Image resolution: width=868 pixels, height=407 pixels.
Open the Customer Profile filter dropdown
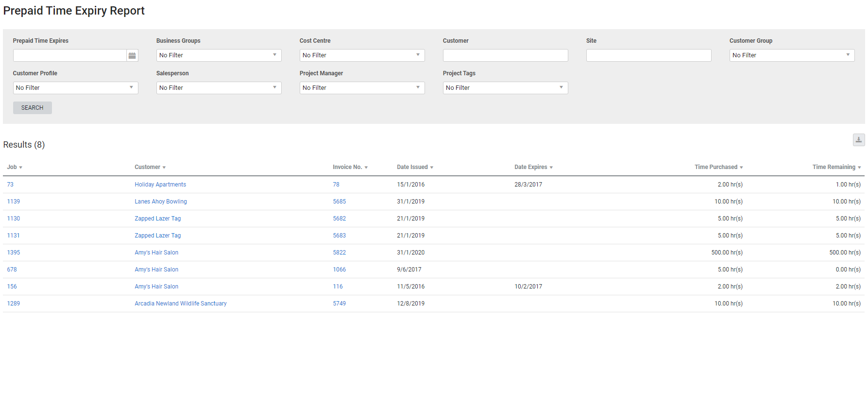click(x=76, y=88)
